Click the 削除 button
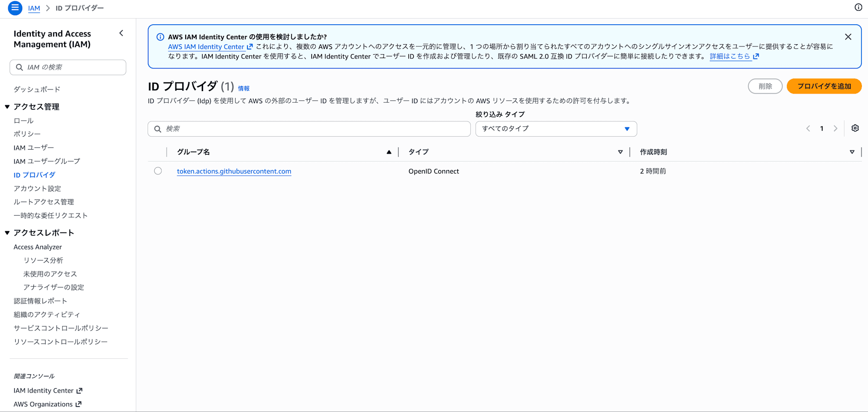The width and height of the screenshot is (868, 412). point(765,86)
